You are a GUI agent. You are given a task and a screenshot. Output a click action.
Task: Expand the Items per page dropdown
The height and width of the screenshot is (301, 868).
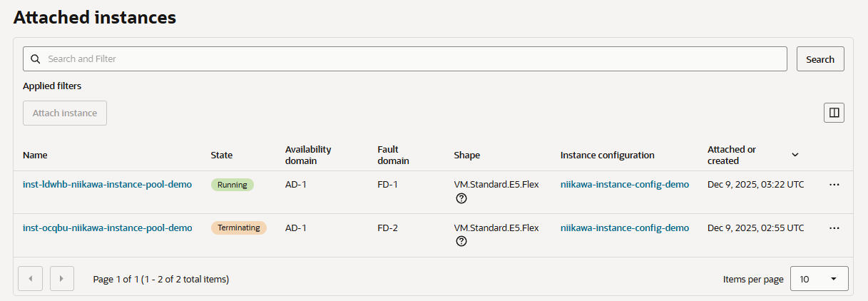(x=819, y=279)
